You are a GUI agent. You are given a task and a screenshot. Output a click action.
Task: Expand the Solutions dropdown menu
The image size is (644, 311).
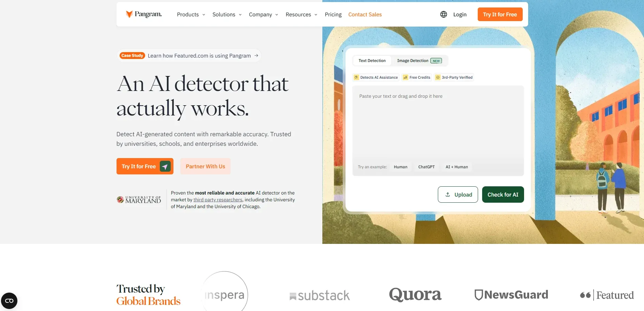pyautogui.click(x=227, y=14)
